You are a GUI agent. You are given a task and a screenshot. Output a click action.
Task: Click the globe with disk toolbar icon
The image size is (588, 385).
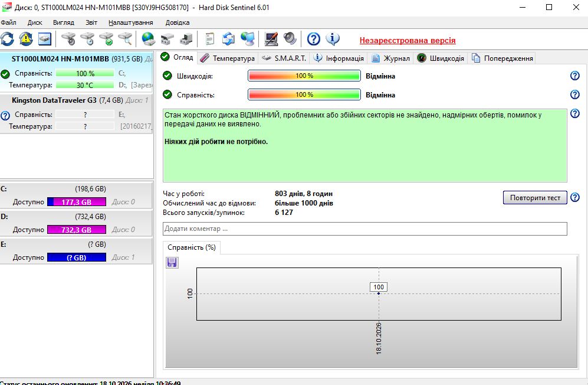click(x=149, y=39)
